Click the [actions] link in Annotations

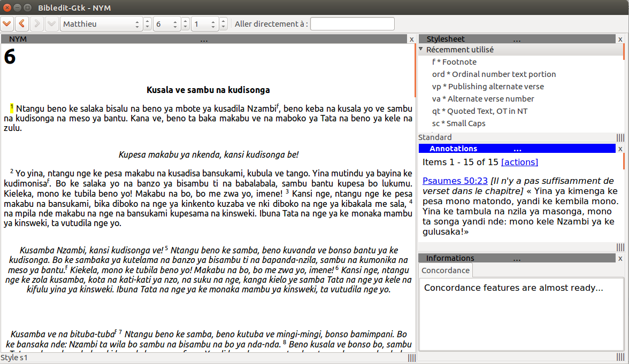tap(519, 162)
